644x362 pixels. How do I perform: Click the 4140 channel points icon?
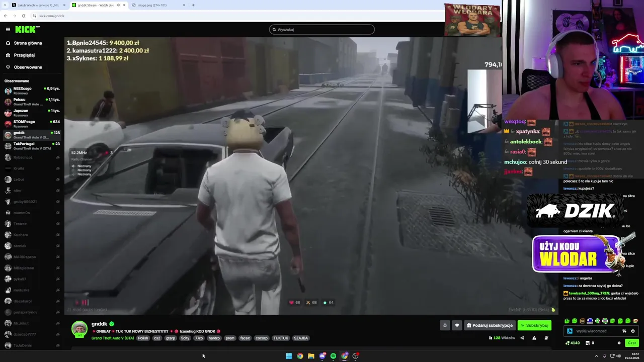(x=568, y=343)
